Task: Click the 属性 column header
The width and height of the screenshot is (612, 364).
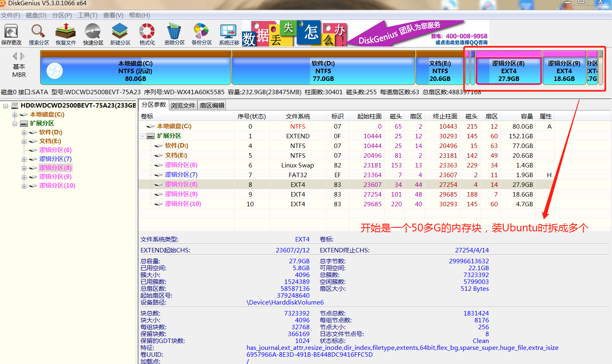Action: [546, 116]
